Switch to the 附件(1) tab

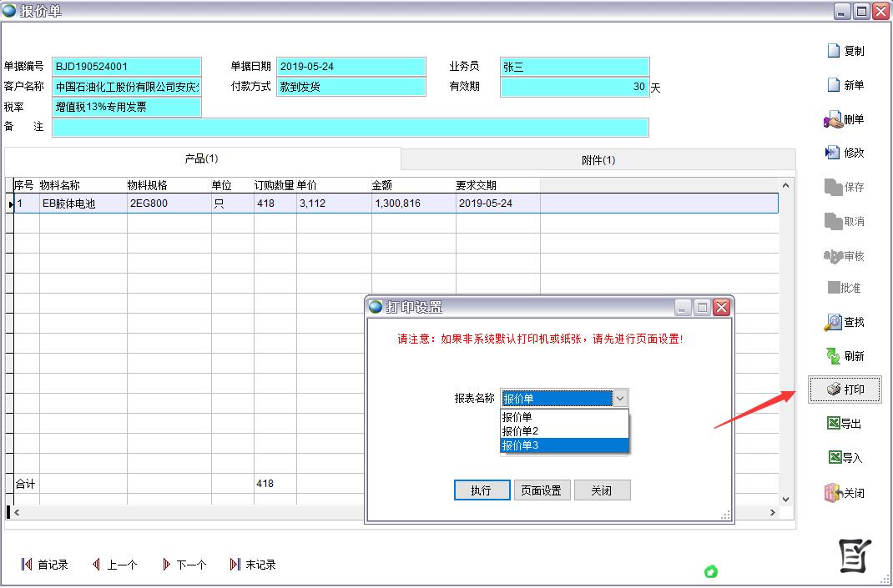(x=598, y=160)
